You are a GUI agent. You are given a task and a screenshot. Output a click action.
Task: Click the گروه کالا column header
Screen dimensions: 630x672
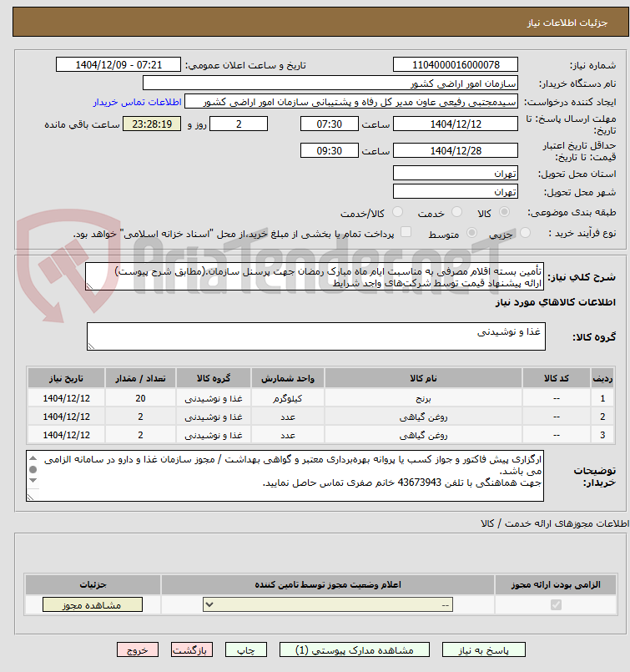(x=214, y=378)
